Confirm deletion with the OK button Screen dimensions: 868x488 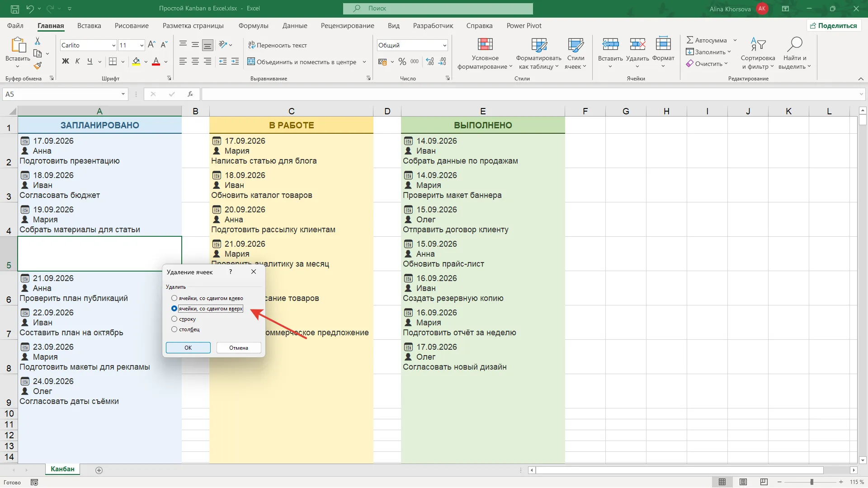[188, 347]
